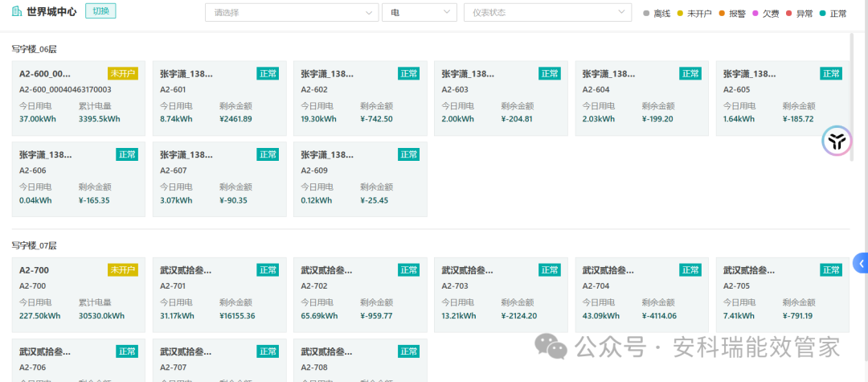Open the A2-703 meter card
This screenshot has height=382, width=868.
(x=501, y=295)
